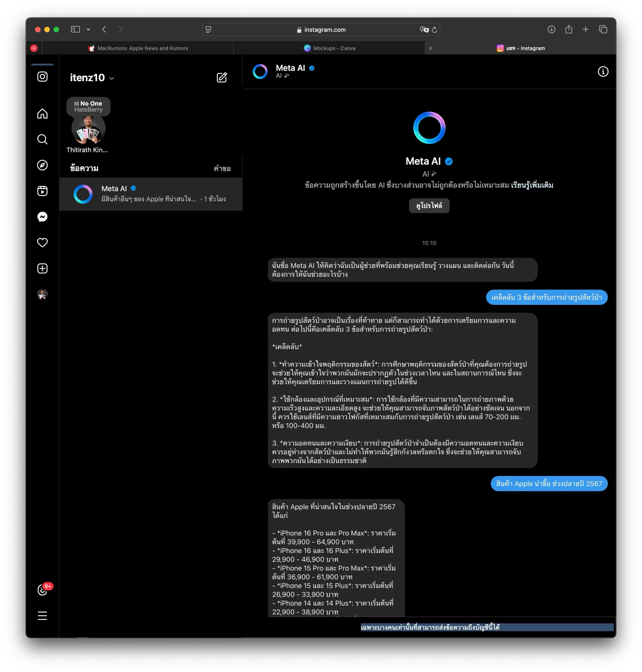The height and width of the screenshot is (672, 642).
Task: Compose a new message with pencil icon
Action: [222, 77]
